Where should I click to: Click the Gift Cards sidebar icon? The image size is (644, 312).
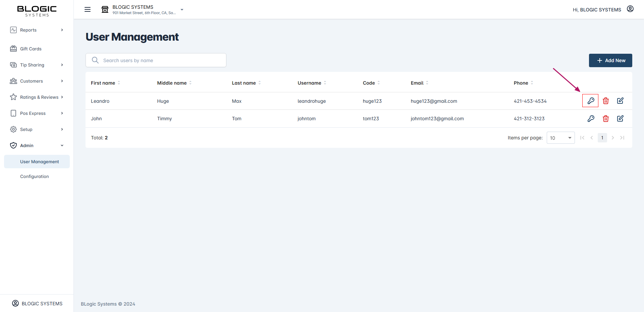(x=13, y=49)
